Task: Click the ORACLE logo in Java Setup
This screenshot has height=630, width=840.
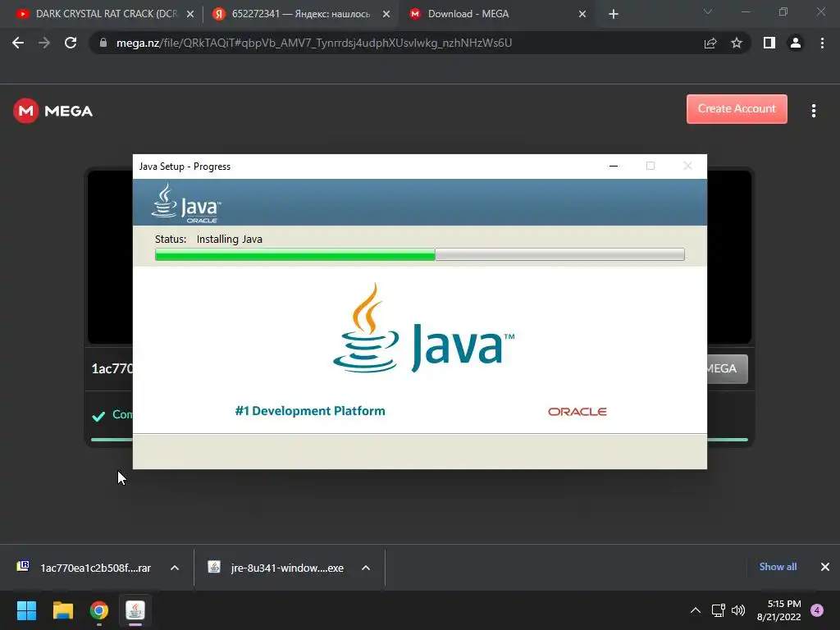Action: click(577, 412)
